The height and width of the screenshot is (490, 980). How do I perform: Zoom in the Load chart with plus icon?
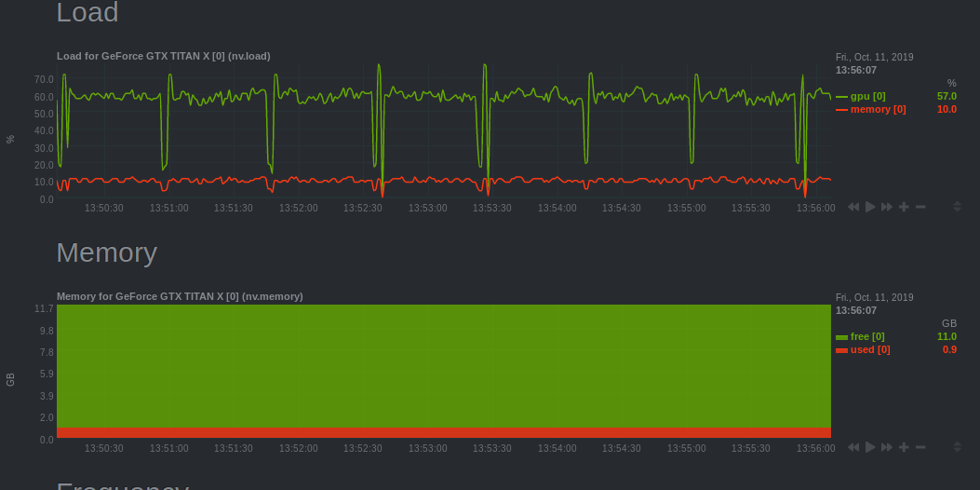pyautogui.click(x=904, y=207)
